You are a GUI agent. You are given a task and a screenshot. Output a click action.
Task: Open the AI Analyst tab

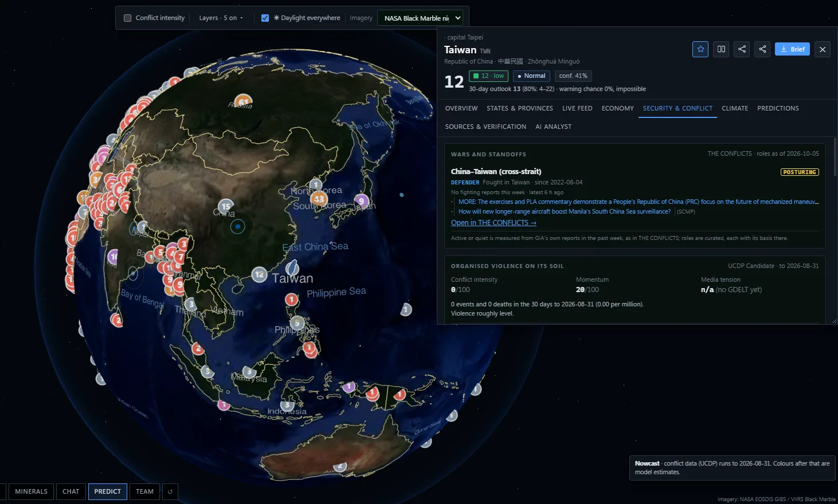tap(553, 127)
